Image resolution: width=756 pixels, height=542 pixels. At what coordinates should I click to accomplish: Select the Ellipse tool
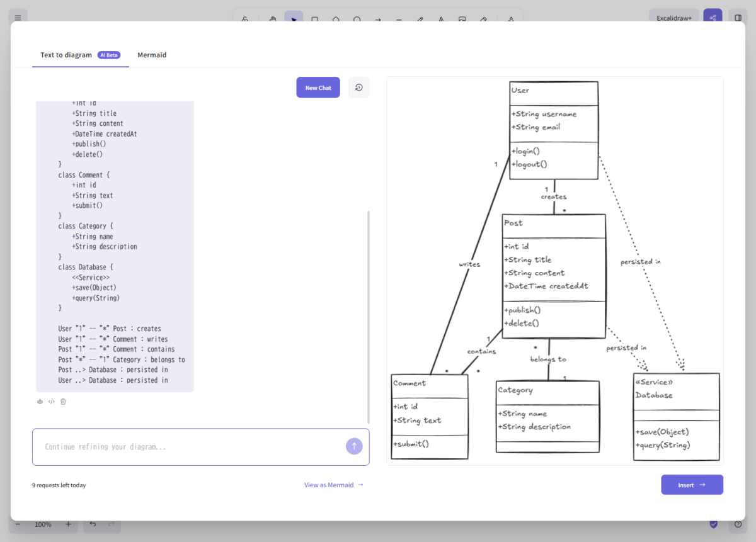[357, 20]
